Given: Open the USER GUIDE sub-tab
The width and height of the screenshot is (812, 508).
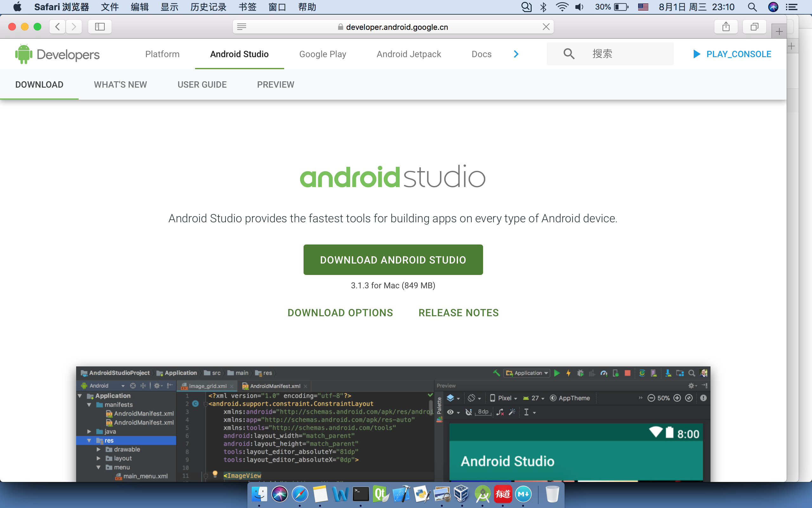Looking at the screenshot, I should pyautogui.click(x=202, y=85).
